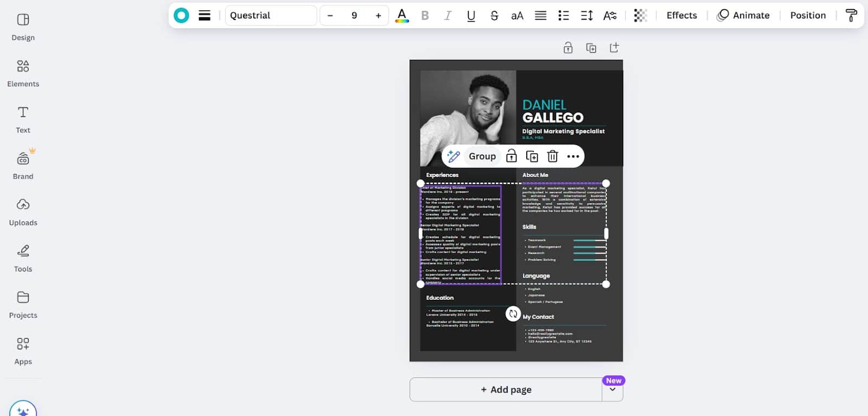
Task: Open the Animate options
Action: (x=743, y=15)
